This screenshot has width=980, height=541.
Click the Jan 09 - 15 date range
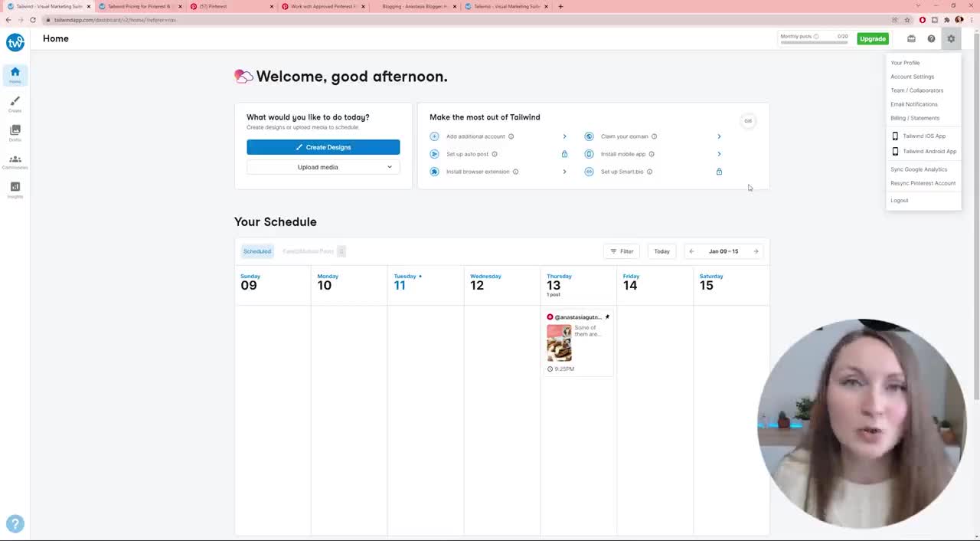click(x=724, y=251)
